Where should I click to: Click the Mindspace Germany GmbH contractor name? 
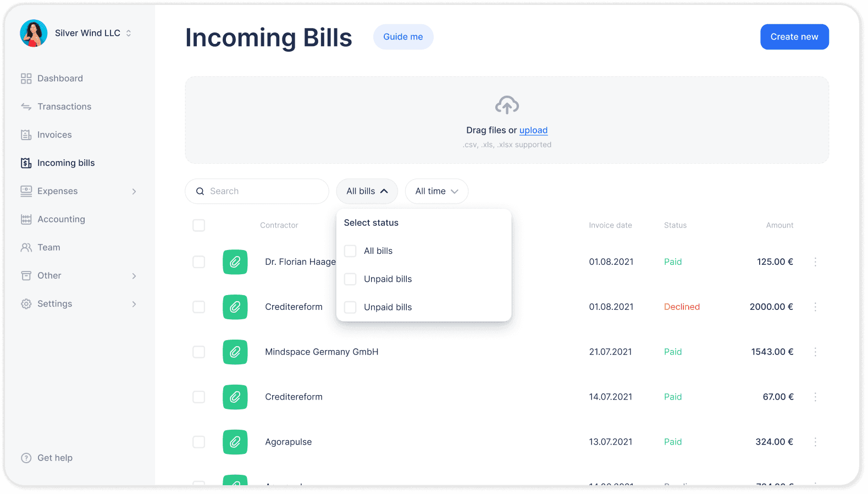322,352
